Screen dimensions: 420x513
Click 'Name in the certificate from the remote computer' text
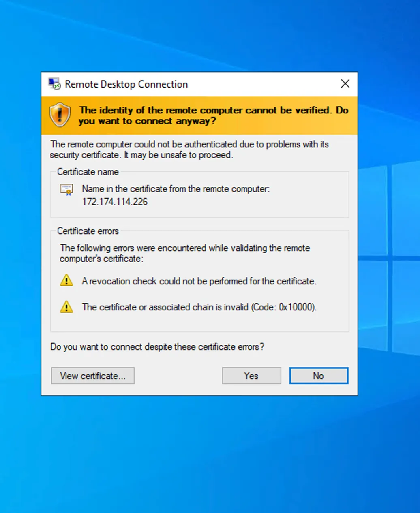[176, 189]
